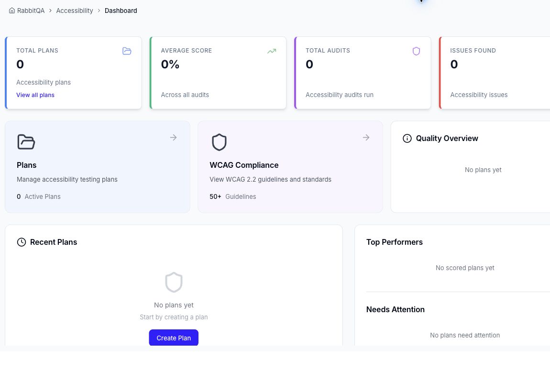The height and width of the screenshot is (392, 550).
Task: Click the Across all audits text
Action: click(185, 95)
